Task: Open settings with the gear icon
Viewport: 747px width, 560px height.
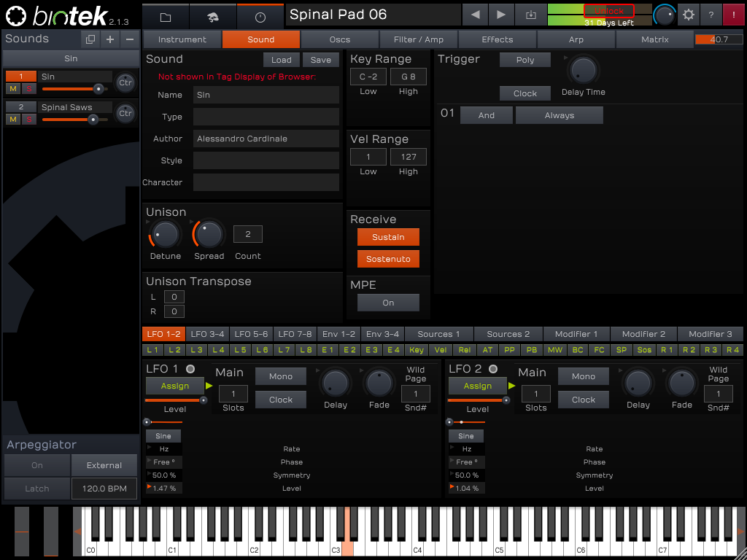Action: point(688,15)
